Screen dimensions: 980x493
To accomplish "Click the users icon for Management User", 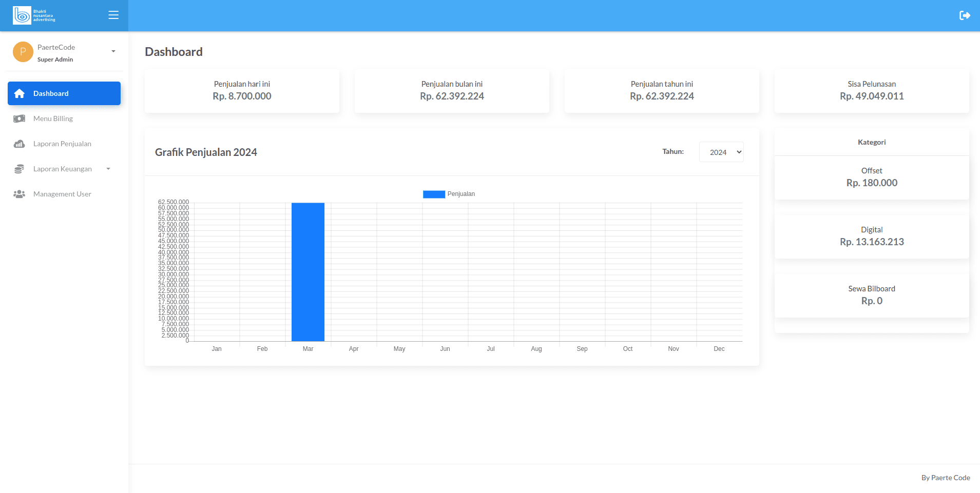I will point(20,194).
